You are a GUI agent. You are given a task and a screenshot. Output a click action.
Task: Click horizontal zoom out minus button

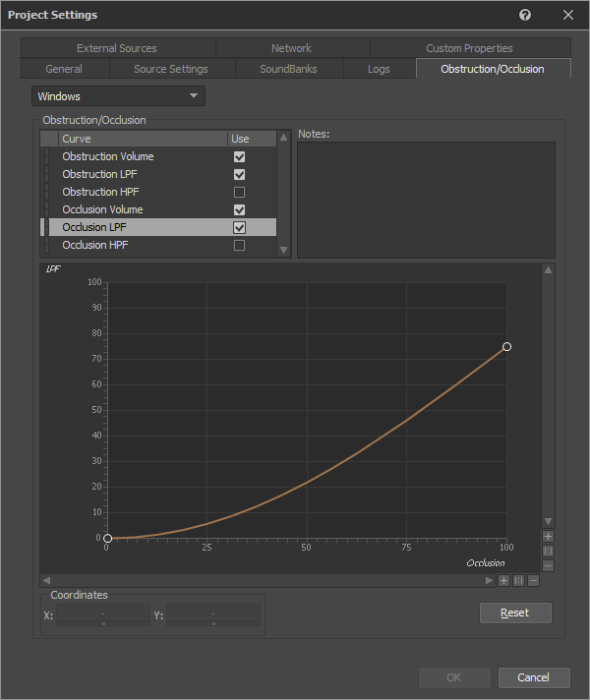(x=533, y=580)
